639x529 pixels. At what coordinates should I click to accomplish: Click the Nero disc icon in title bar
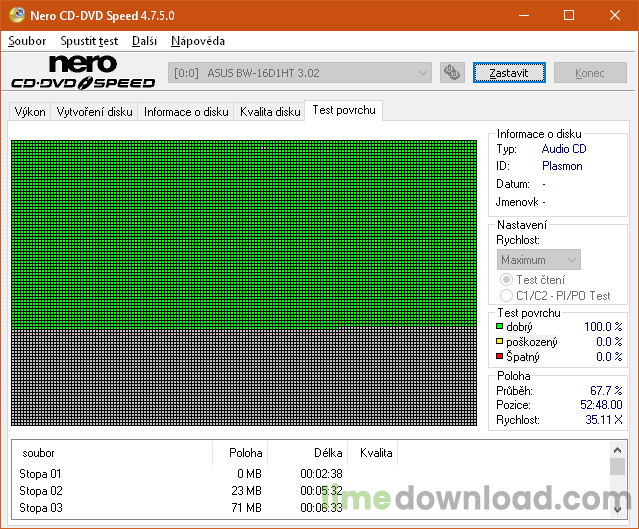point(17,15)
